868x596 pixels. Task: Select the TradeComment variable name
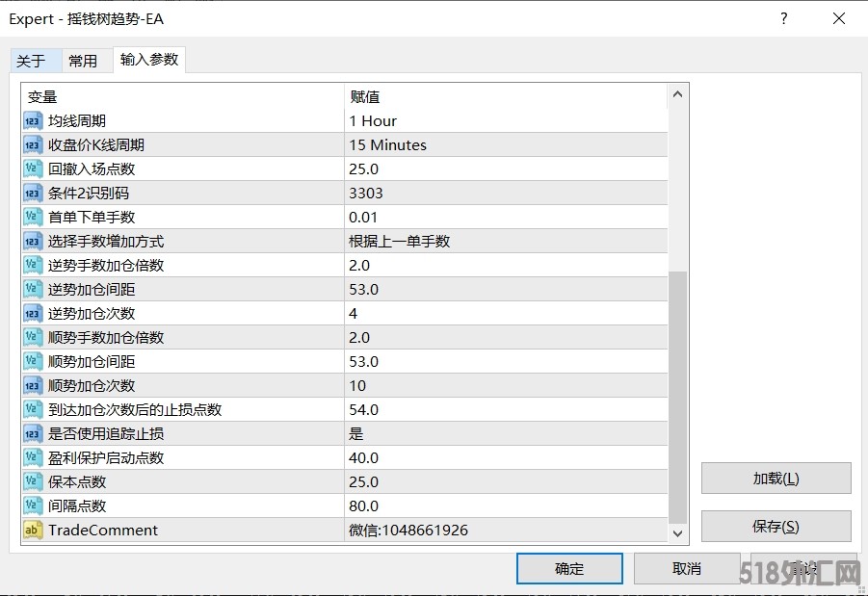click(103, 531)
